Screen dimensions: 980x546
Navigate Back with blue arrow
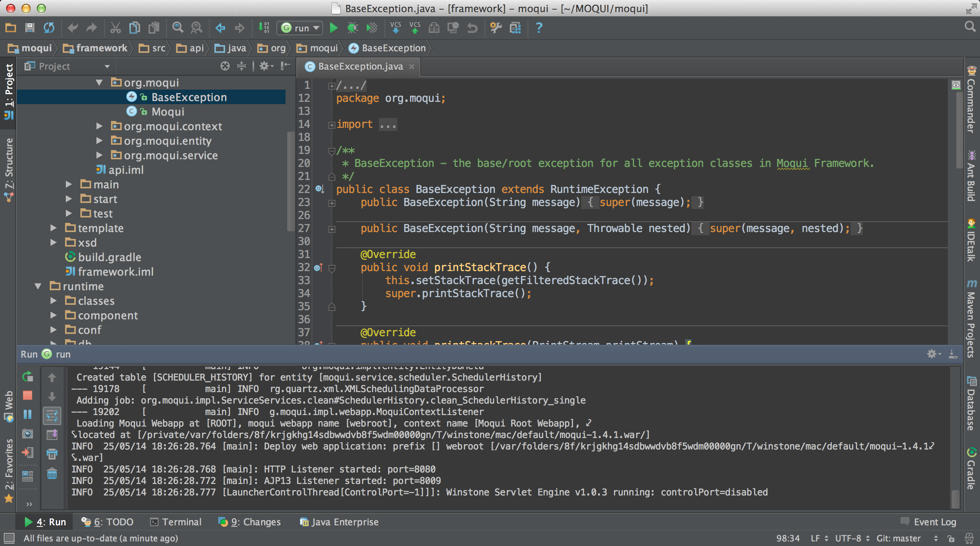click(220, 28)
